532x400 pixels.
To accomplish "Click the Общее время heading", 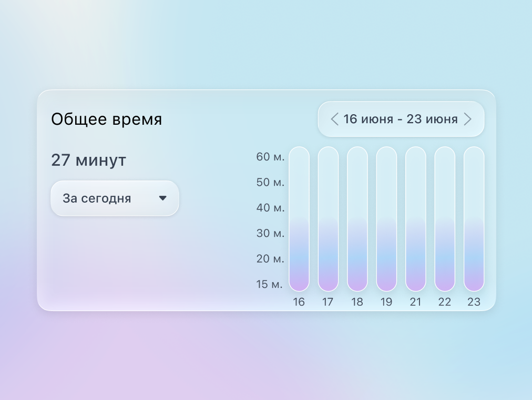I will pos(107,119).
